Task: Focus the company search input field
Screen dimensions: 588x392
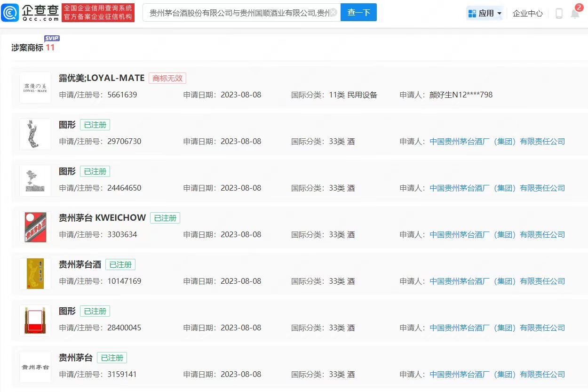Action: 241,13
